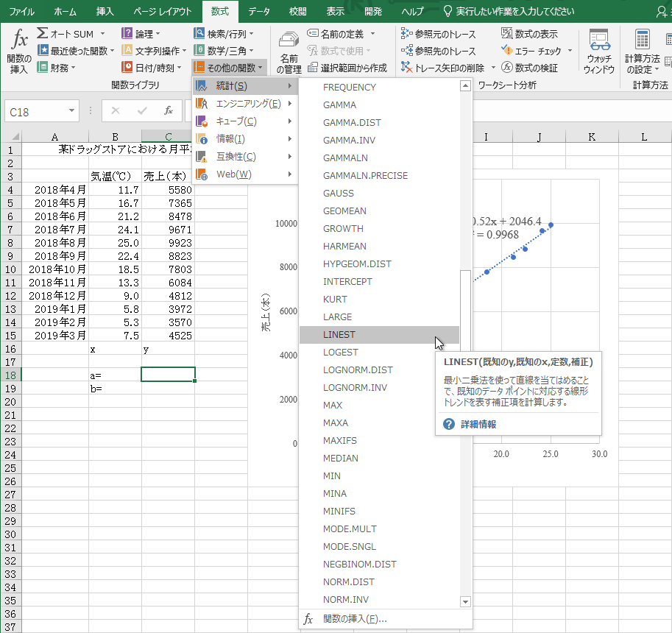Choose the GROWTH function from list
The height and width of the screenshot is (633, 672).
[379, 229]
